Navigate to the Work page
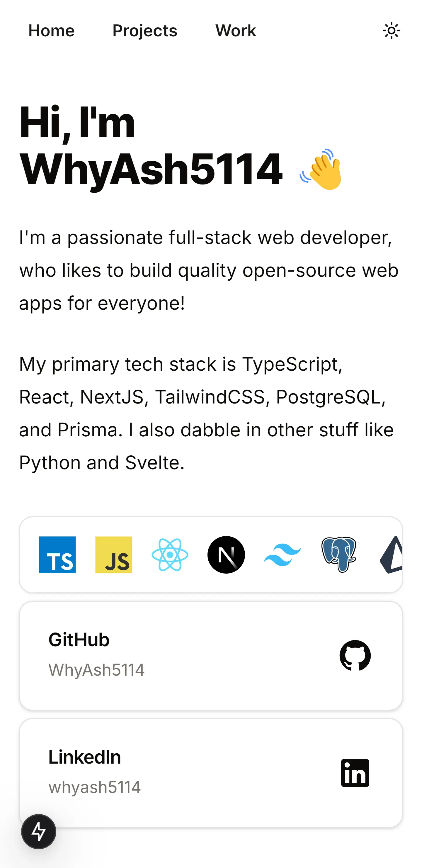The image size is (422, 868). click(236, 31)
